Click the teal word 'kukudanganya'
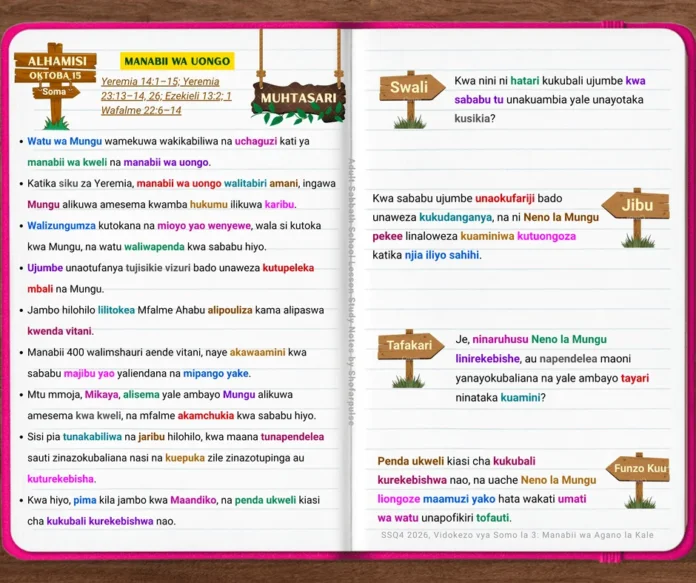696x583 pixels. point(455,217)
